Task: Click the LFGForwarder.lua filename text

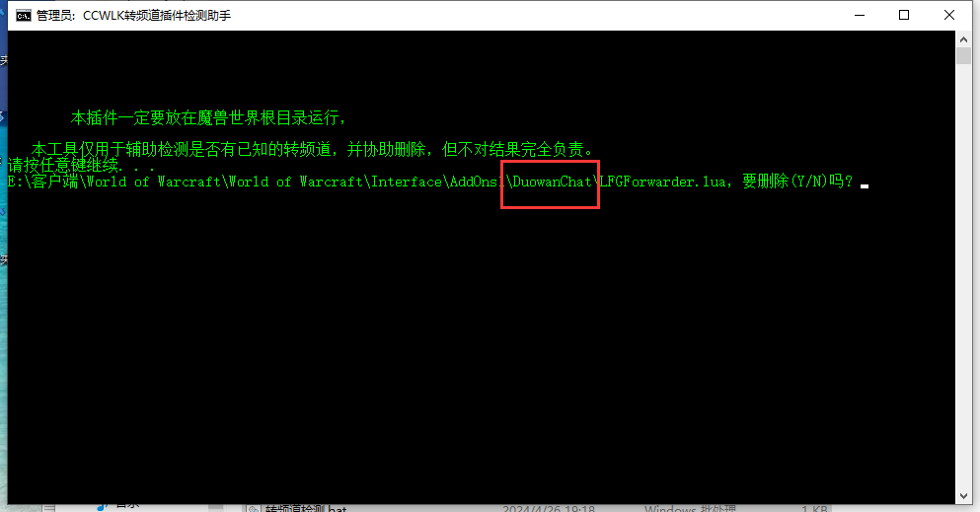Action: 662,182
